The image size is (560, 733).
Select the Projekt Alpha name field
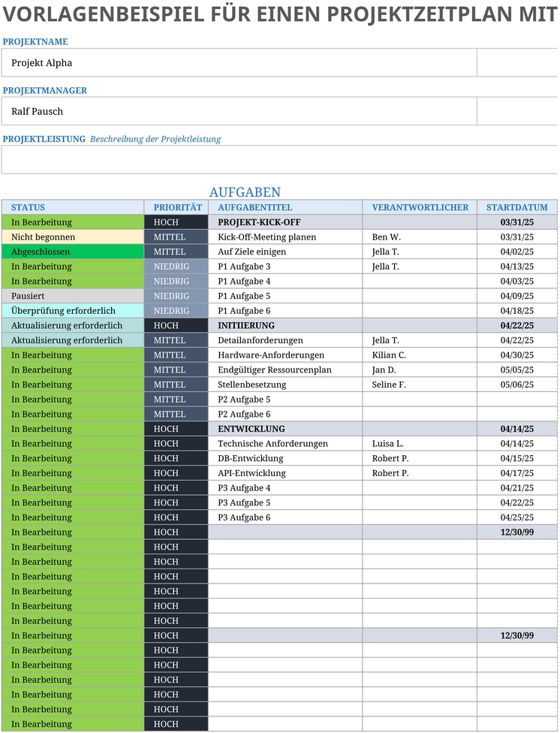(239, 62)
